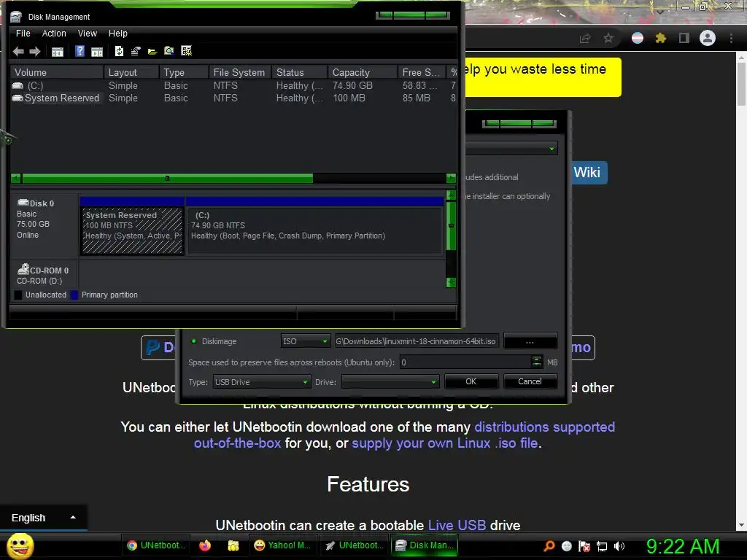This screenshot has width=747, height=560.
Task: Click the blue Primary partition legend swatch
Action: pos(74,295)
